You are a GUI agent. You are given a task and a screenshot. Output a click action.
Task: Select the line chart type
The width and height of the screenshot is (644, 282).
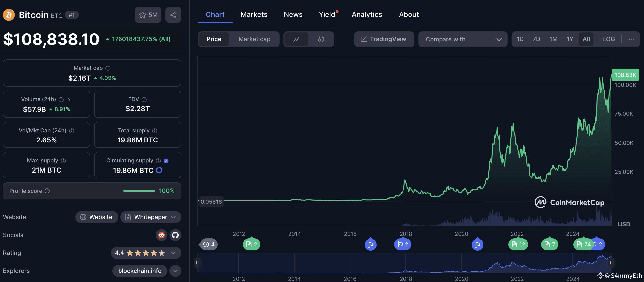tap(296, 39)
